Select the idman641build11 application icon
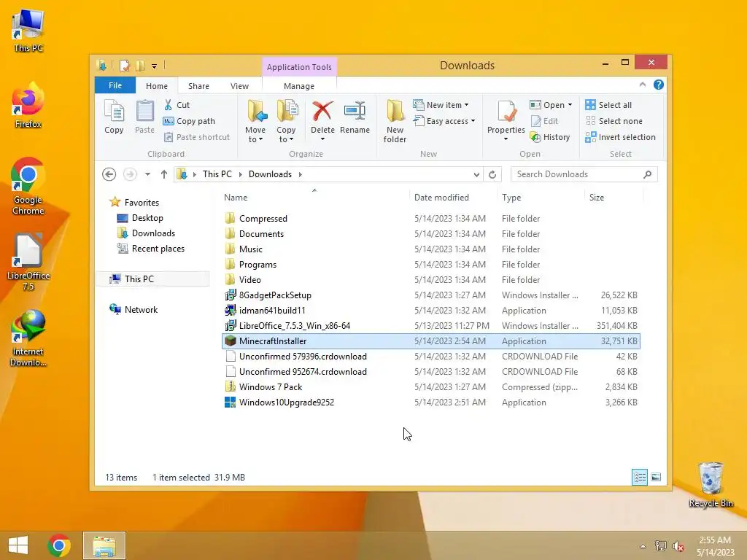The height and width of the screenshot is (560, 747). (230, 311)
